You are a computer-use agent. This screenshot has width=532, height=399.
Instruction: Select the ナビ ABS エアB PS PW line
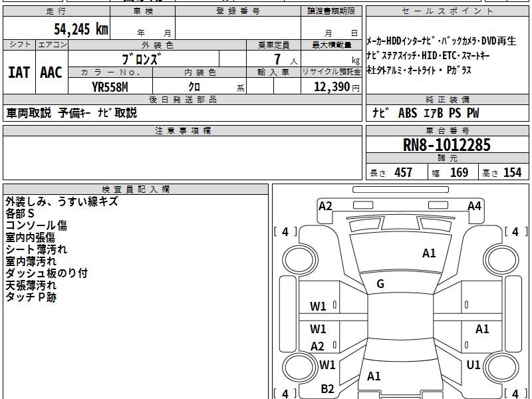(x=426, y=113)
